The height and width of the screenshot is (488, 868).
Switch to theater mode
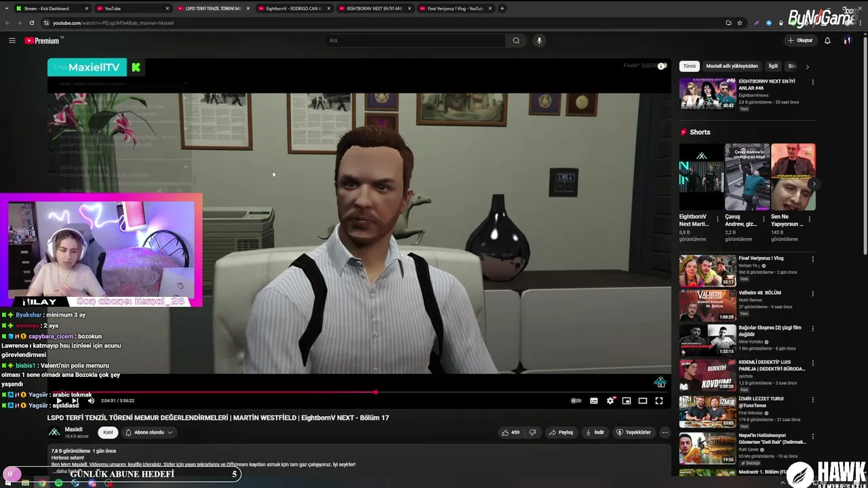point(643,401)
